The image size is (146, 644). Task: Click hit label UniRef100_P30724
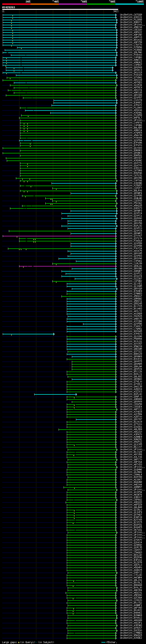pyautogui.click(x=131, y=249)
